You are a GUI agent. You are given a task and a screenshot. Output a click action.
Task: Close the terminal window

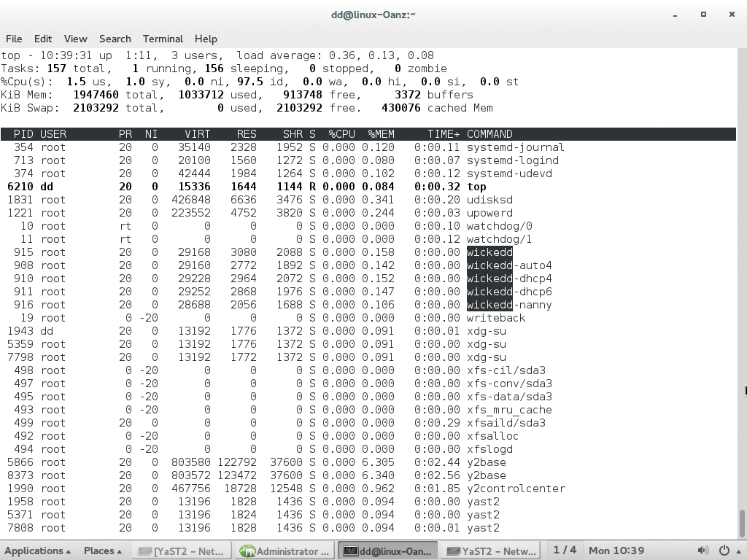tap(731, 14)
